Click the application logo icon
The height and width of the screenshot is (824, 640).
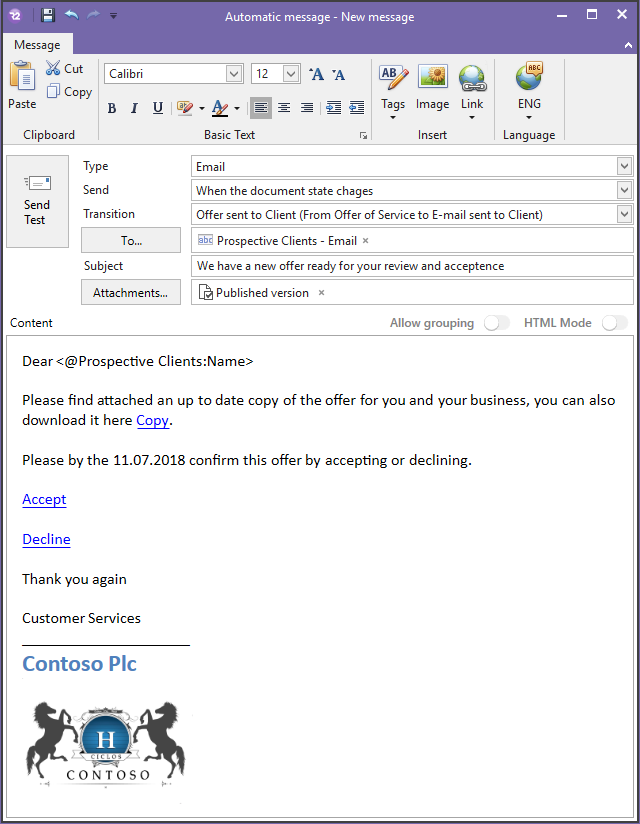click(x=16, y=15)
